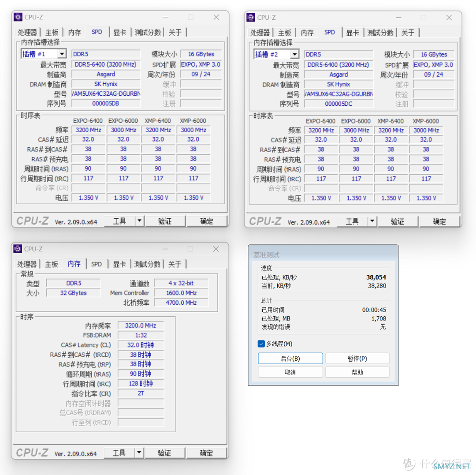Click 确定 button in slot #2 window

439,221
